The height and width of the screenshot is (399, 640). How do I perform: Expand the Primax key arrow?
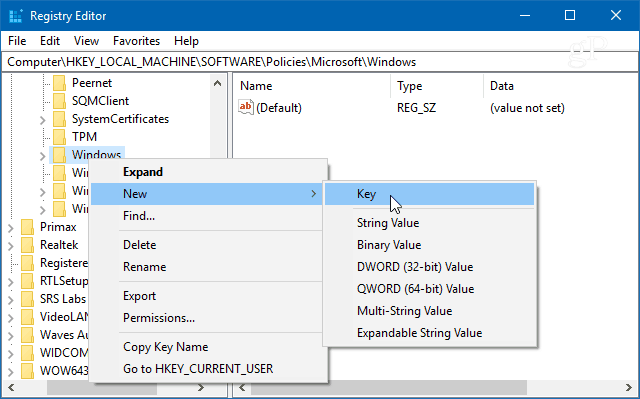(x=11, y=228)
